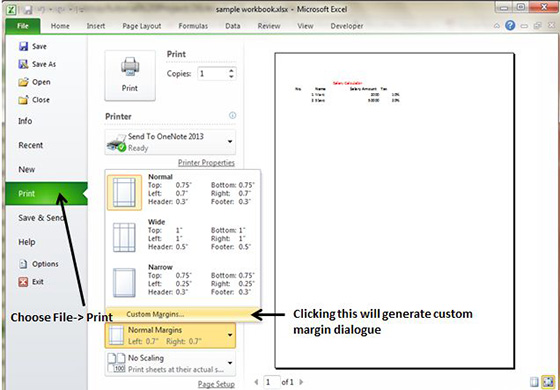Switch to the Page Layout tab
The image size is (560, 390).
[x=142, y=26]
